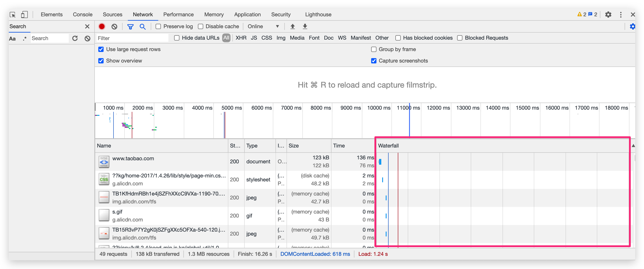Uncheck Use large request rows
The image size is (644, 269).
101,49
